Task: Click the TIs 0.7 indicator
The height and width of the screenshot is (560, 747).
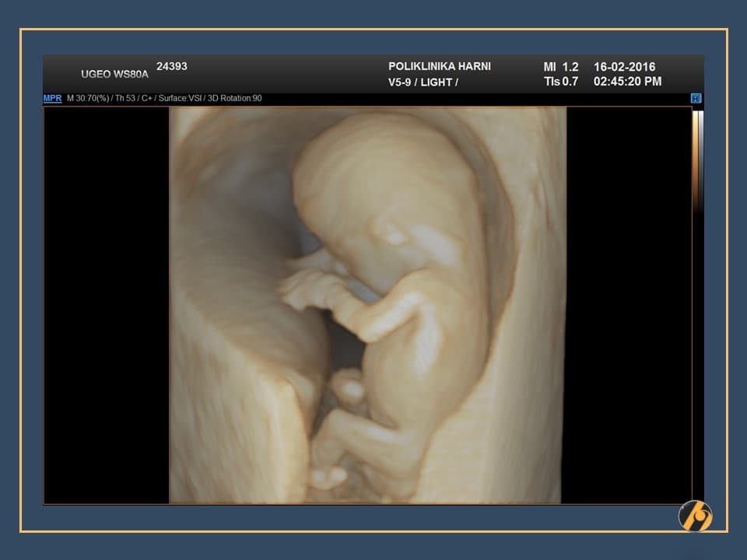Action: [560, 82]
